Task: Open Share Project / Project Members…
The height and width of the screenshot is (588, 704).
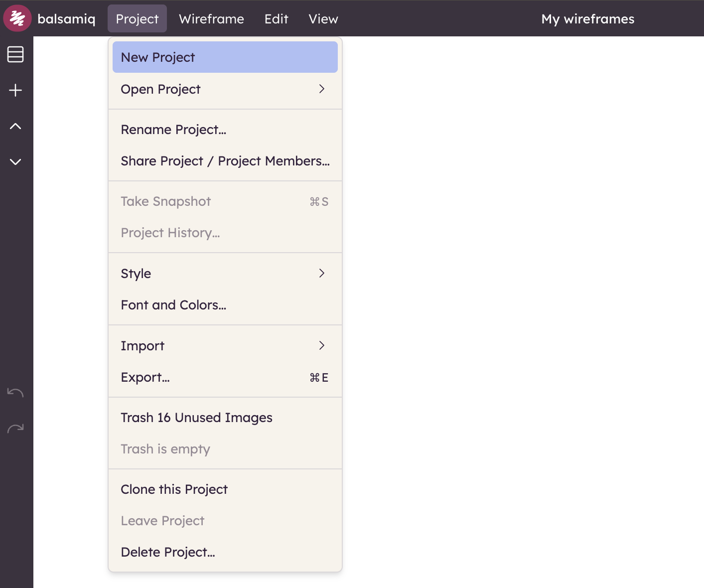Action: click(x=225, y=161)
